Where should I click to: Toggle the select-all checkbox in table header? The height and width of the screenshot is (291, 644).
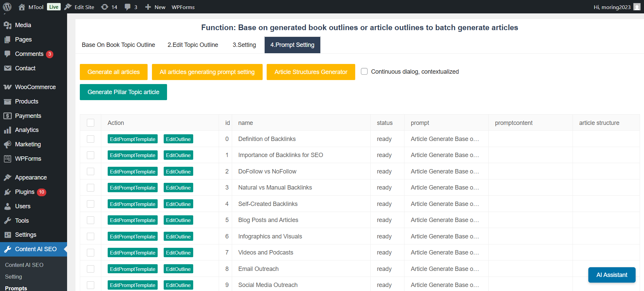(x=91, y=123)
